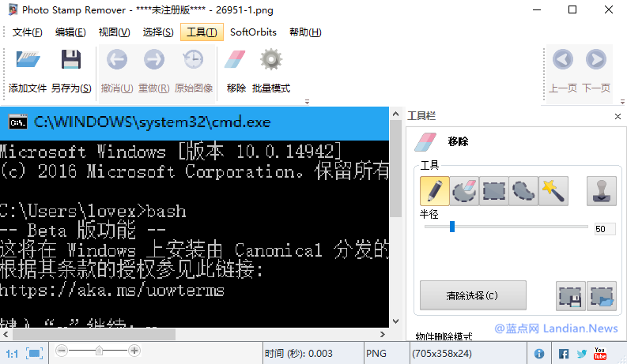
Task: Open 批量模式 batch mode
Action: tap(271, 70)
